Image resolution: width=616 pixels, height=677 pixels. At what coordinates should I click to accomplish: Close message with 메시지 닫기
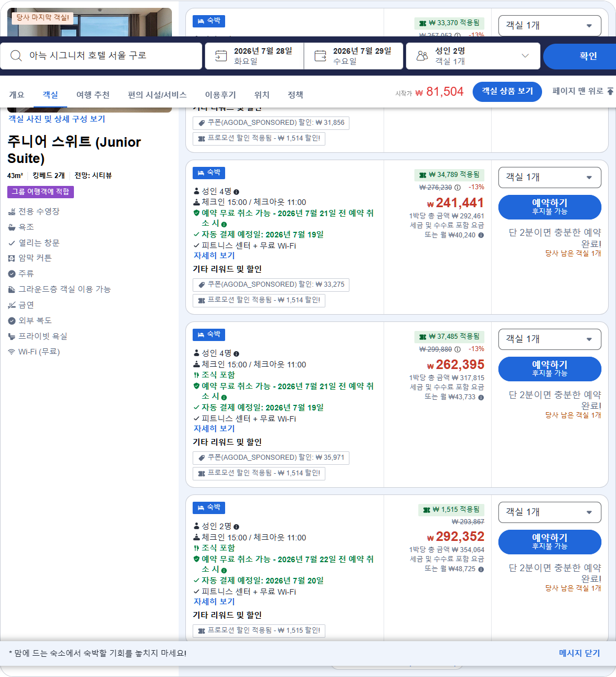pos(579,653)
